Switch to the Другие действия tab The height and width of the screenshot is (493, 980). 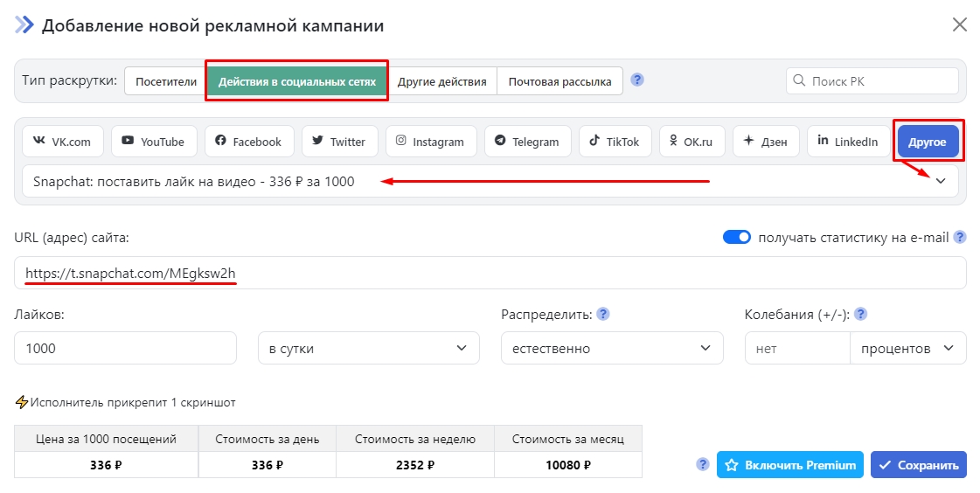(441, 81)
